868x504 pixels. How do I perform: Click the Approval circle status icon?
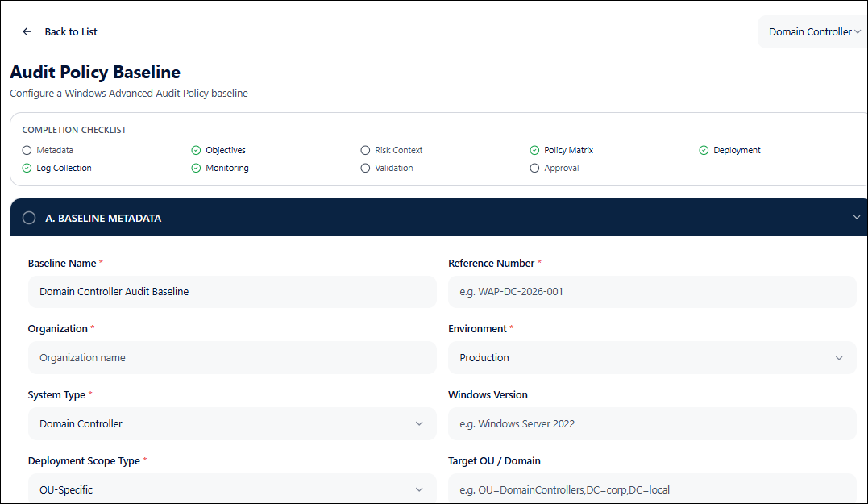click(534, 168)
